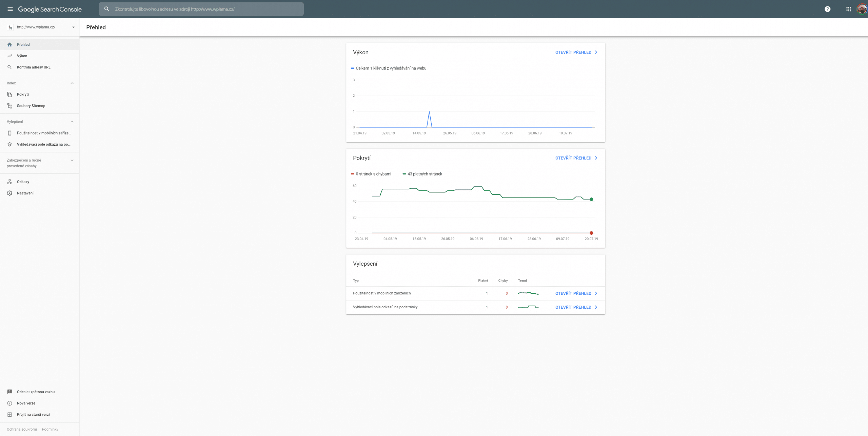
Task: Click the feedback icon beside Odeslat zpětnou vazbu
Action: pyautogui.click(x=9, y=392)
